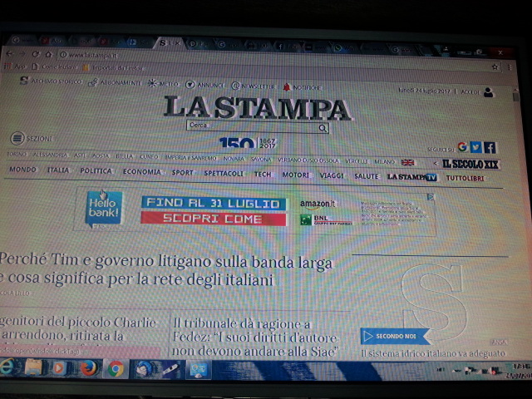Viewport: 532px width, 399px height.
Task: Open Firefox from the taskbar
Action: (89, 368)
